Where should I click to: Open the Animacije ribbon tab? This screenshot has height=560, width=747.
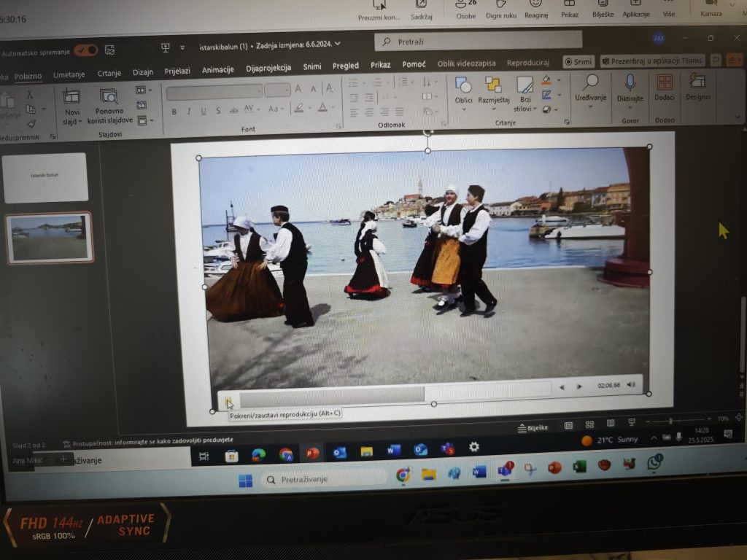coord(217,70)
